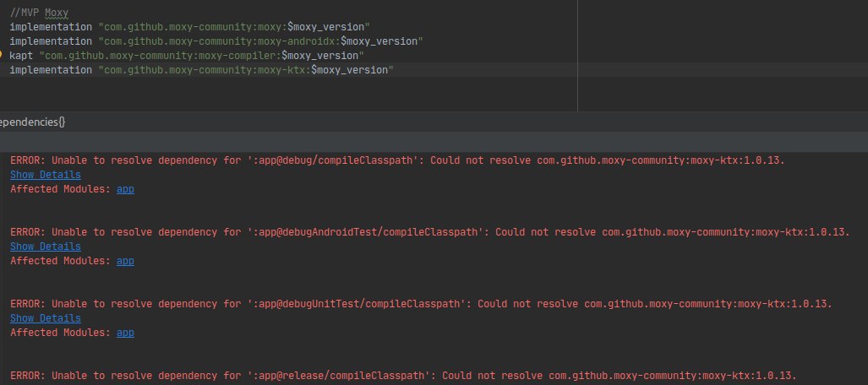Click 'Affected Modules:' label under the debug error

tap(61, 189)
